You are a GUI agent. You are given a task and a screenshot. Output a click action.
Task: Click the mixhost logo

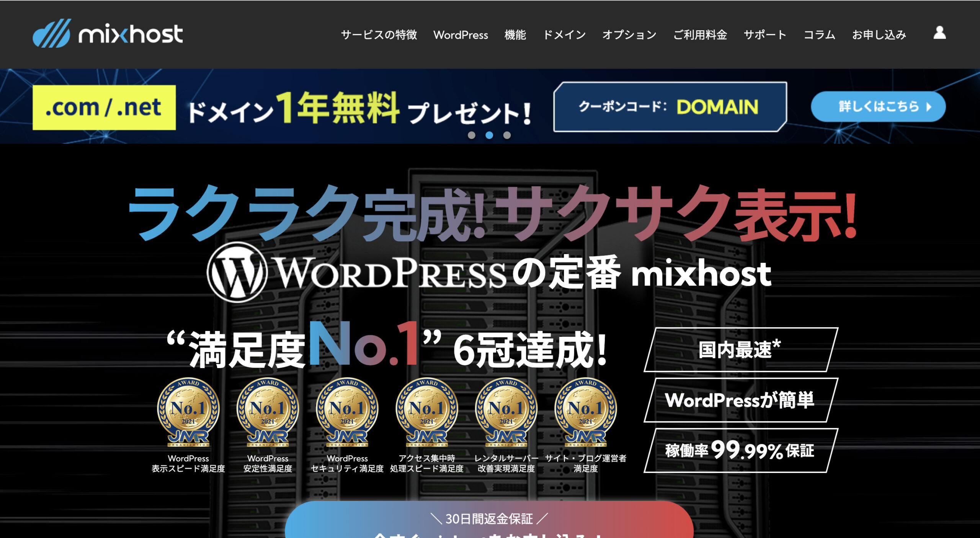(108, 34)
